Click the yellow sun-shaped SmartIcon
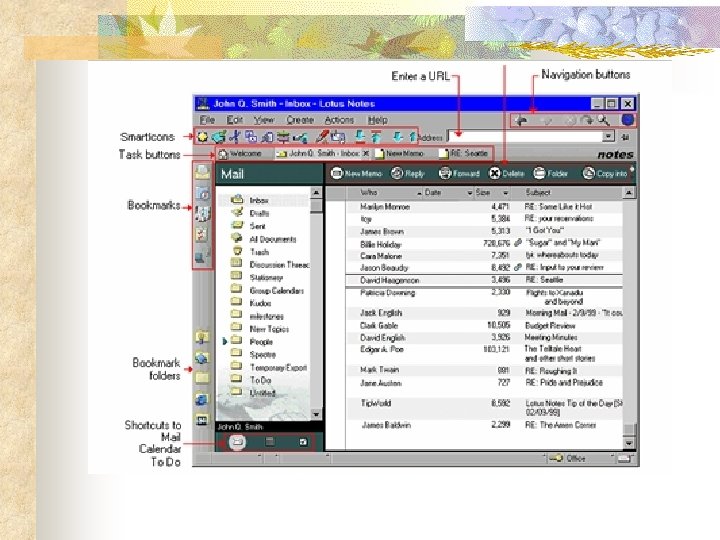 pos(202,137)
